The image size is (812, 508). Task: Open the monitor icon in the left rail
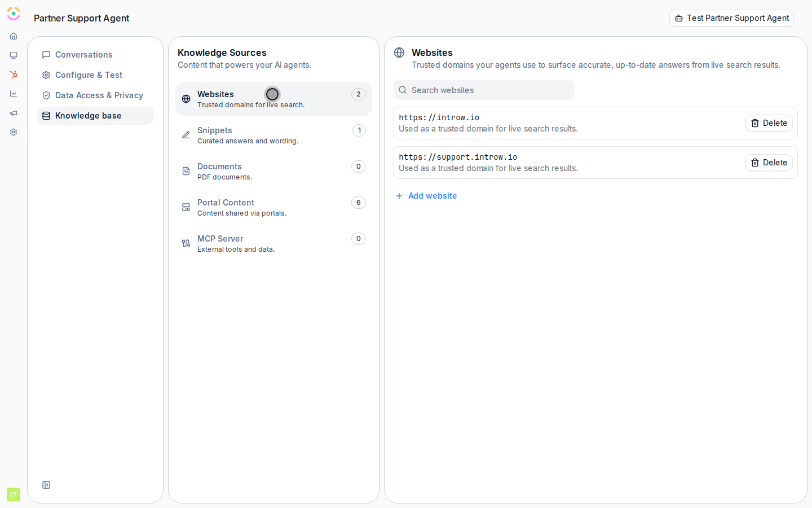(14, 55)
